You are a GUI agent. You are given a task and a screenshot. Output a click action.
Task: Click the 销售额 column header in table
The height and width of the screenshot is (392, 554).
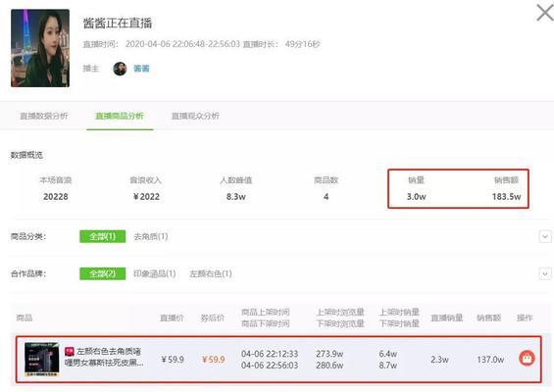coord(489,318)
